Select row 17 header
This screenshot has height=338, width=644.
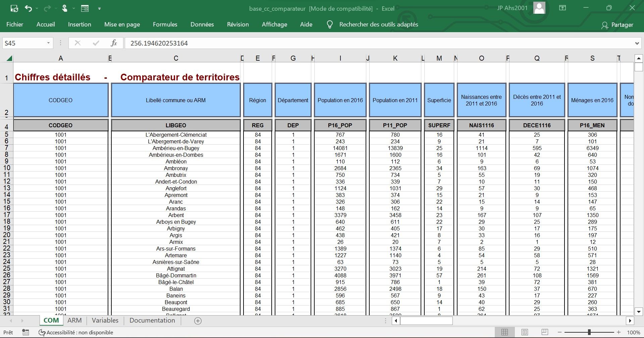point(7,215)
